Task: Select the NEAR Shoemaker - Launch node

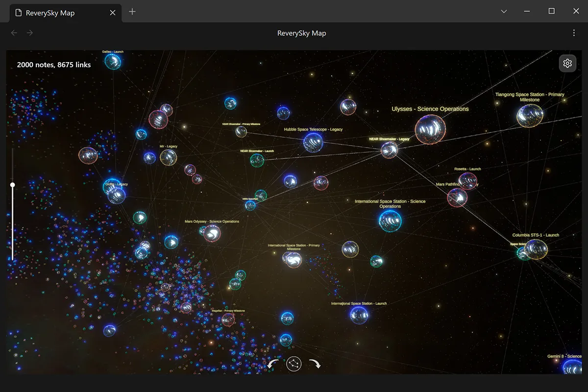Action: coord(257,160)
